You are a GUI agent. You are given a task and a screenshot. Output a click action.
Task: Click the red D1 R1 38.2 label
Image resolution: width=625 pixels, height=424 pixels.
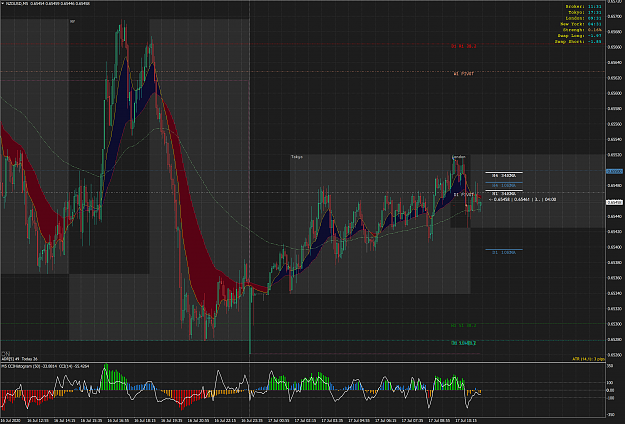click(x=464, y=46)
